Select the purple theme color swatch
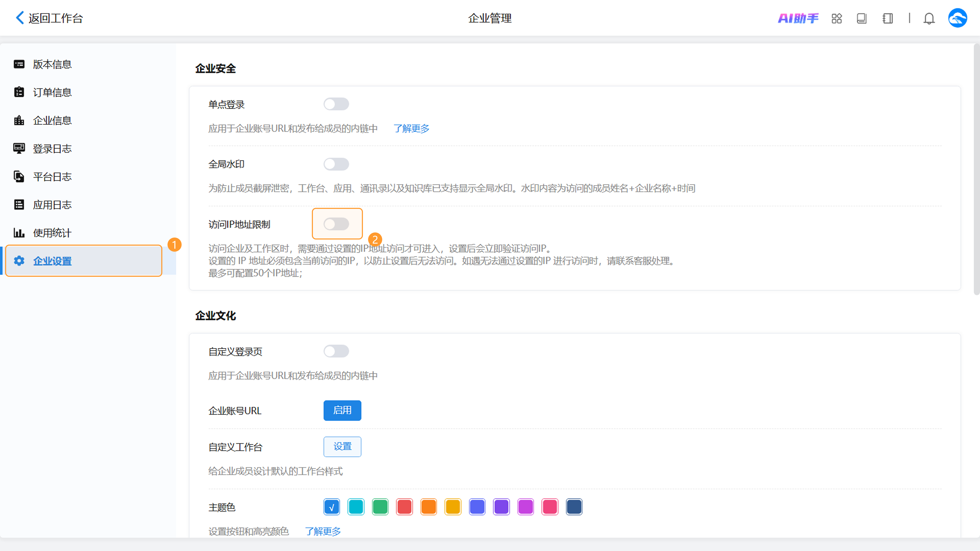This screenshot has height=551, width=980. point(501,507)
